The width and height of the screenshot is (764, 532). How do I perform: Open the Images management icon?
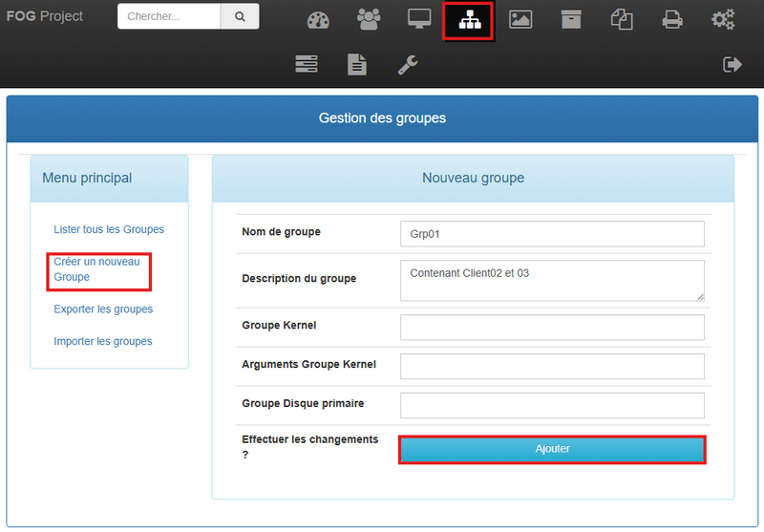point(520,19)
